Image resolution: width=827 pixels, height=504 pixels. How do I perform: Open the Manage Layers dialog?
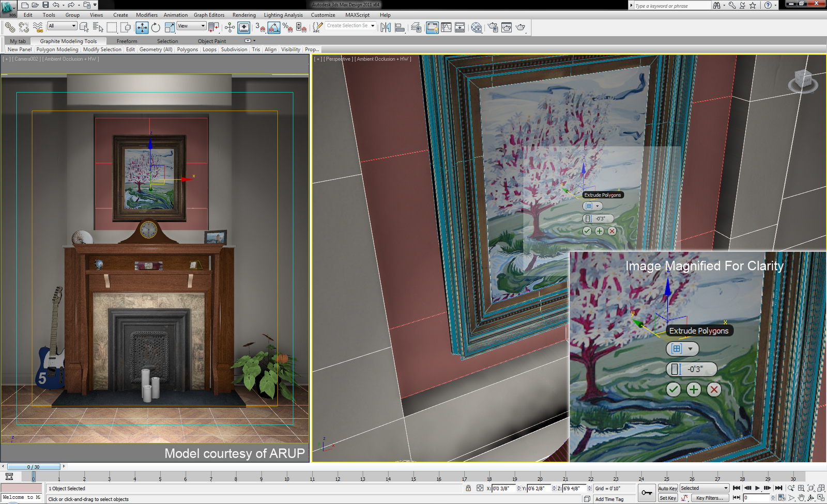point(416,27)
